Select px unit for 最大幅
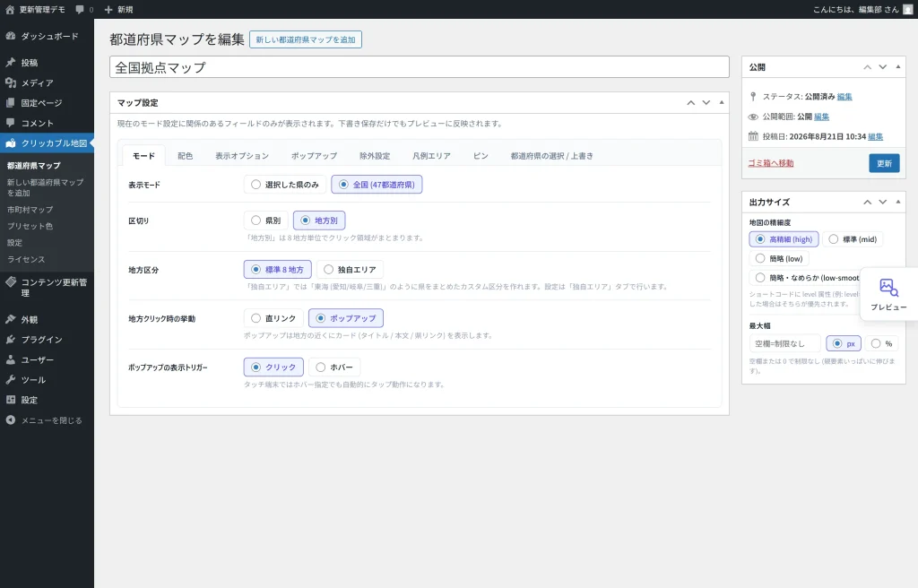The height and width of the screenshot is (588, 918). pos(844,343)
